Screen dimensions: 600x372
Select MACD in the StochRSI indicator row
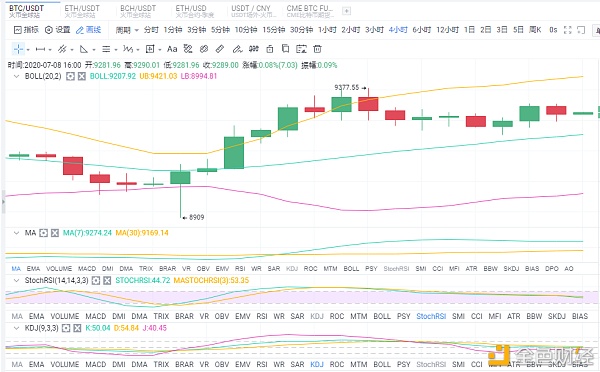point(96,316)
